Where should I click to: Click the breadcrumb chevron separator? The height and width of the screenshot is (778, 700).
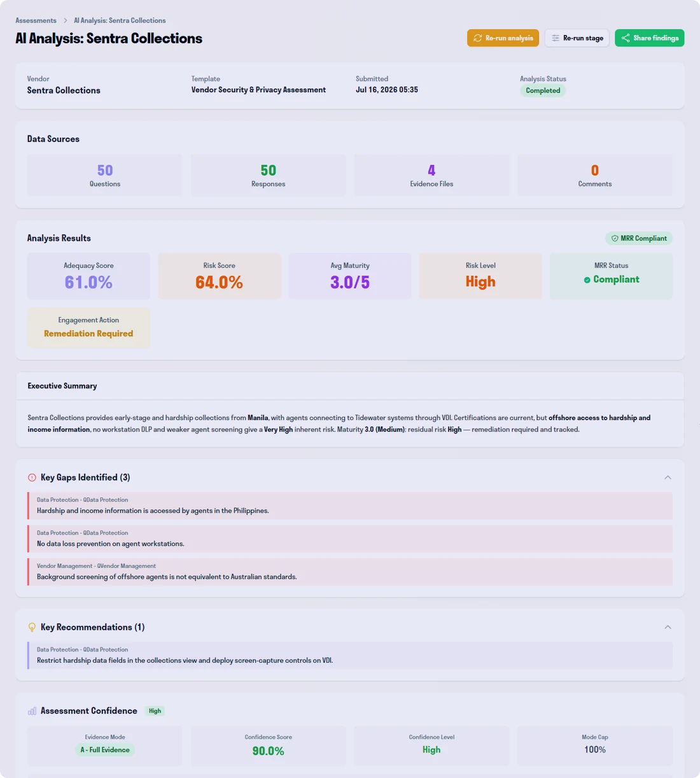(65, 20)
